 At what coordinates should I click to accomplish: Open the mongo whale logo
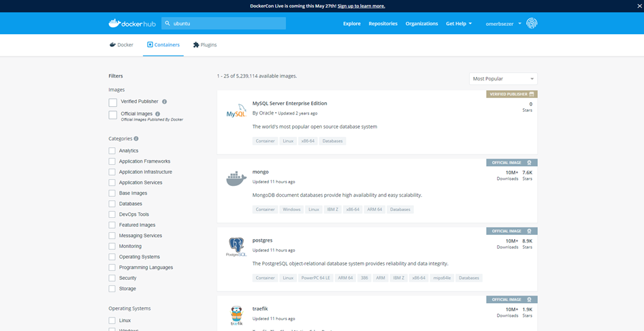tap(237, 180)
